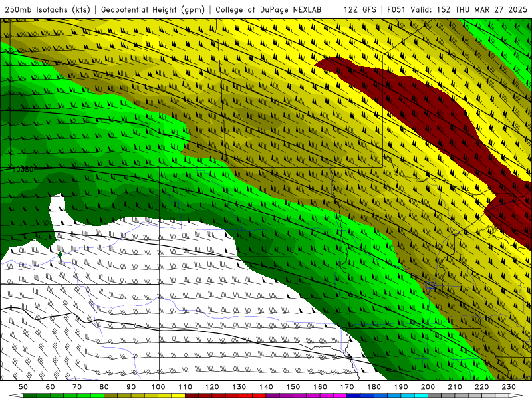Click the '180' value on the color scale
The height and width of the screenshot is (399, 532).
[x=374, y=387]
